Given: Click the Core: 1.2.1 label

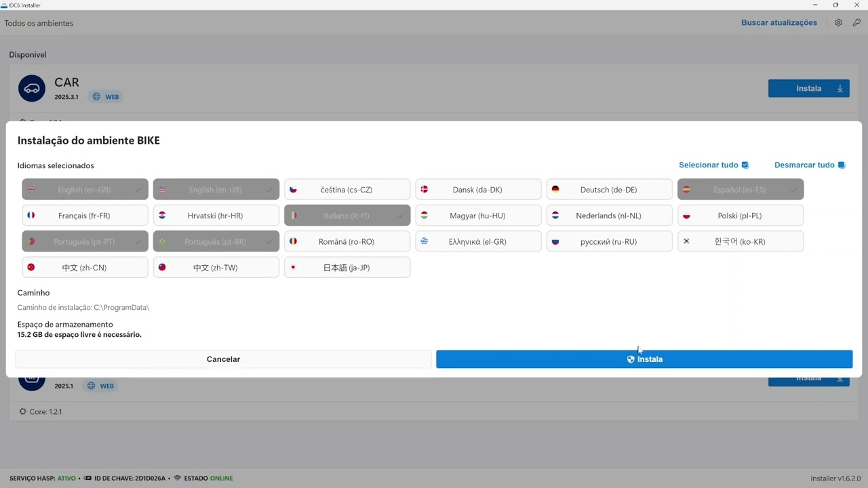Looking at the screenshot, I should pyautogui.click(x=41, y=411).
